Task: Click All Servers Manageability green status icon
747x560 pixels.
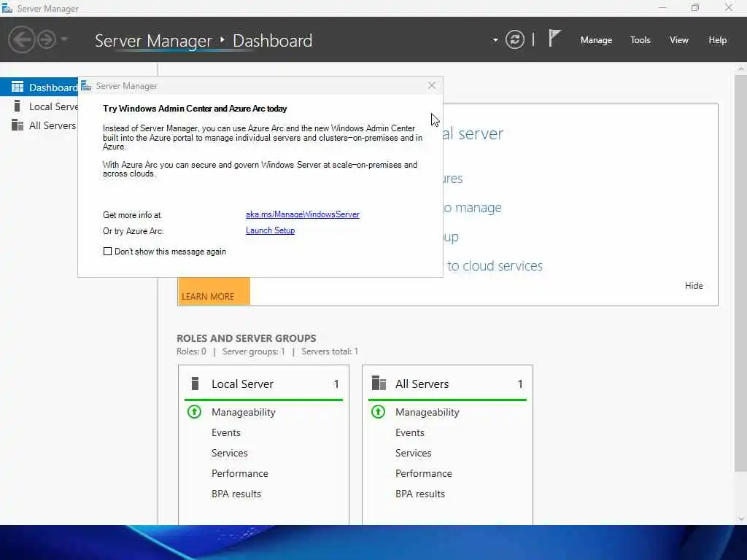Action: coord(379,411)
